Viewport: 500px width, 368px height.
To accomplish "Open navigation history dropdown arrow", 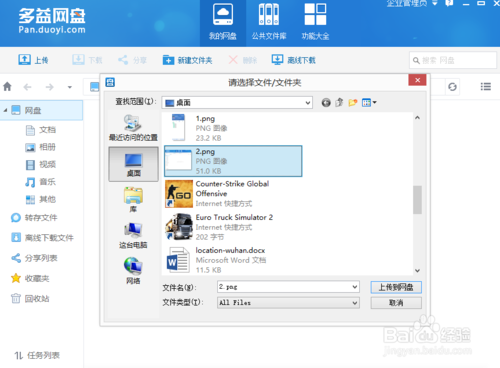I will tap(70, 87).
